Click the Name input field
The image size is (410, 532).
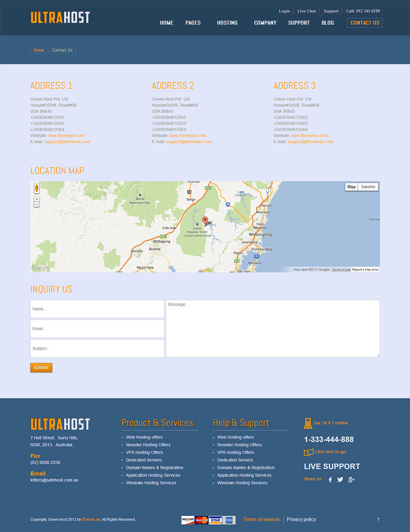coord(97,309)
